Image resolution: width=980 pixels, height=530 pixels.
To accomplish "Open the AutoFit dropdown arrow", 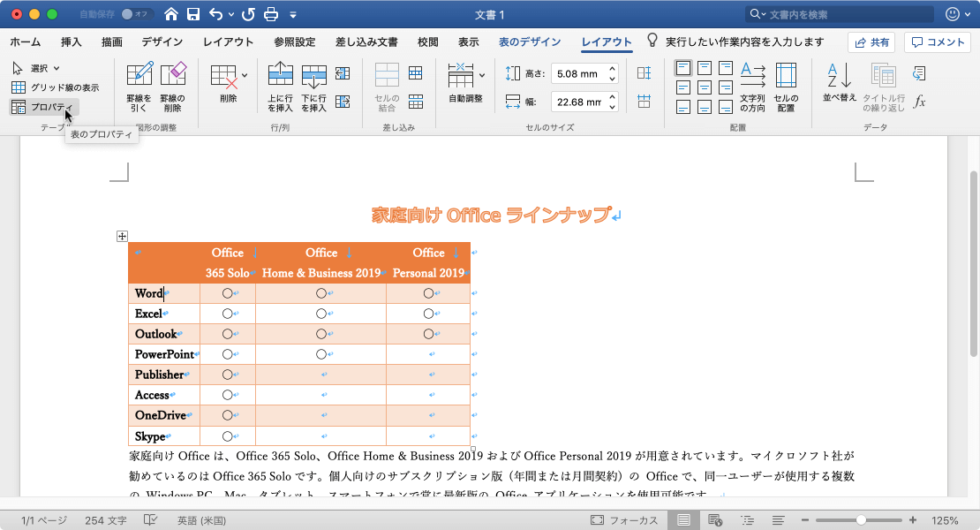I will [482, 75].
